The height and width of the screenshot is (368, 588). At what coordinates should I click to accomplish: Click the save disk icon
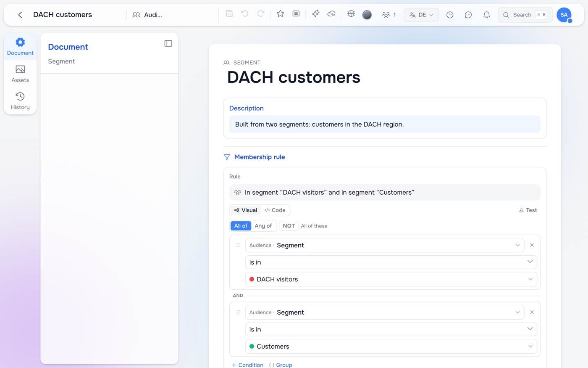tap(229, 14)
